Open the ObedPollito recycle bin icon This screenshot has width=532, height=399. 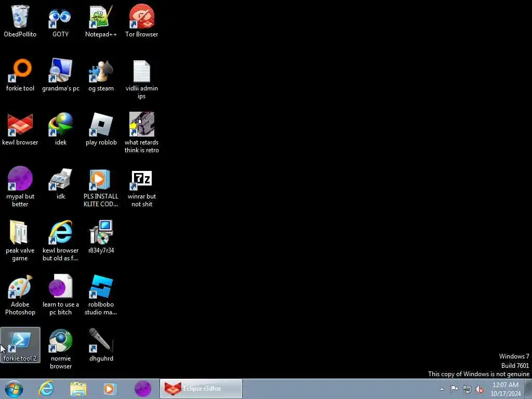(x=20, y=21)
